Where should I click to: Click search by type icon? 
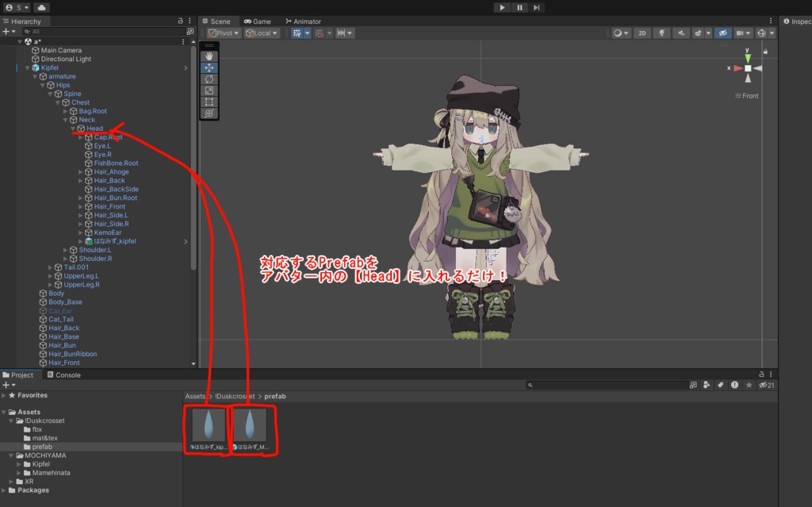[x=707, y=385]
